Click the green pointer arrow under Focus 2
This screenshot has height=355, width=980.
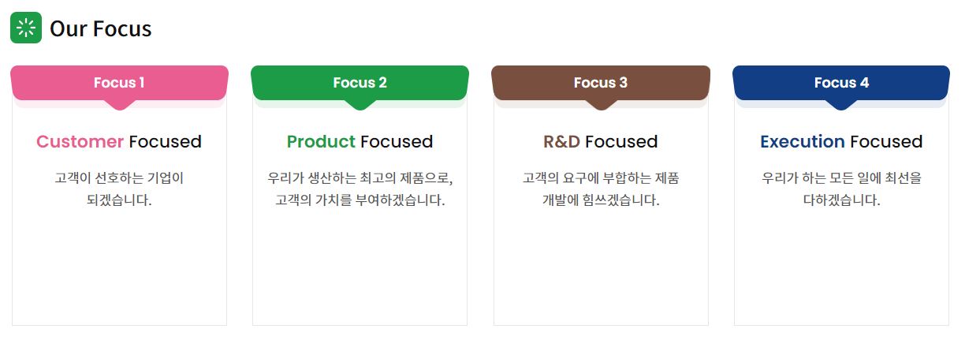pyautogui.click(x=360, y=105)
